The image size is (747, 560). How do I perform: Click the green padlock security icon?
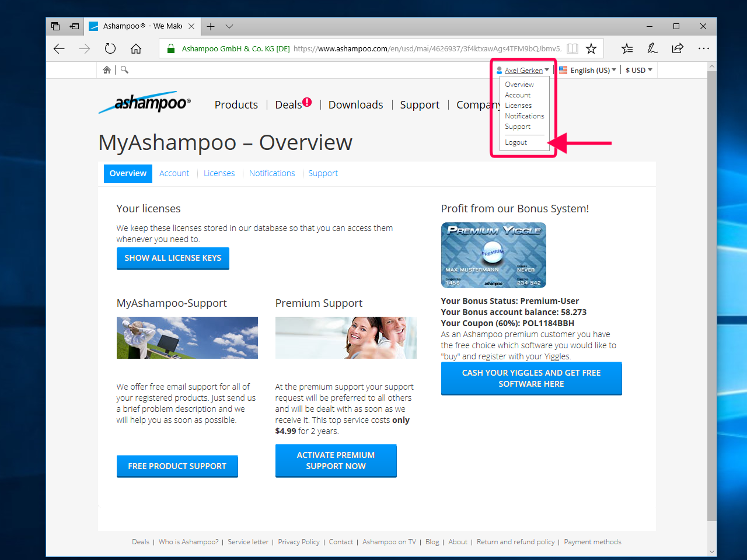point(171,49)
